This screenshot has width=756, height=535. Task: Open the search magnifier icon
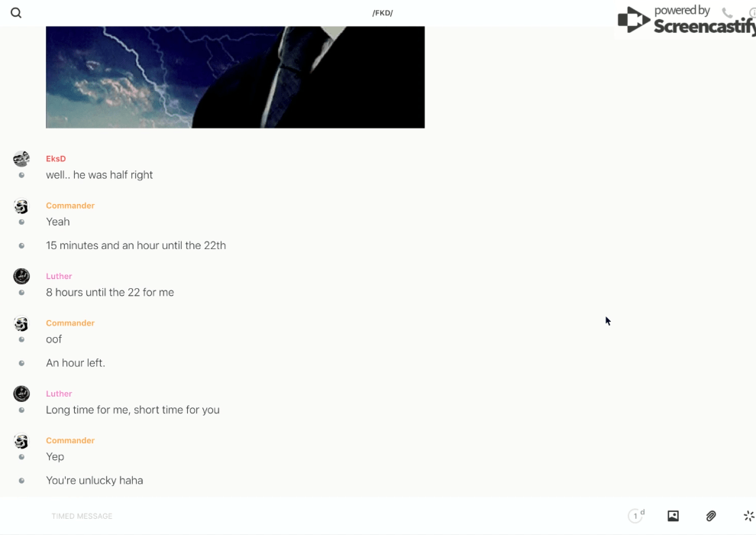click(16, 13)
